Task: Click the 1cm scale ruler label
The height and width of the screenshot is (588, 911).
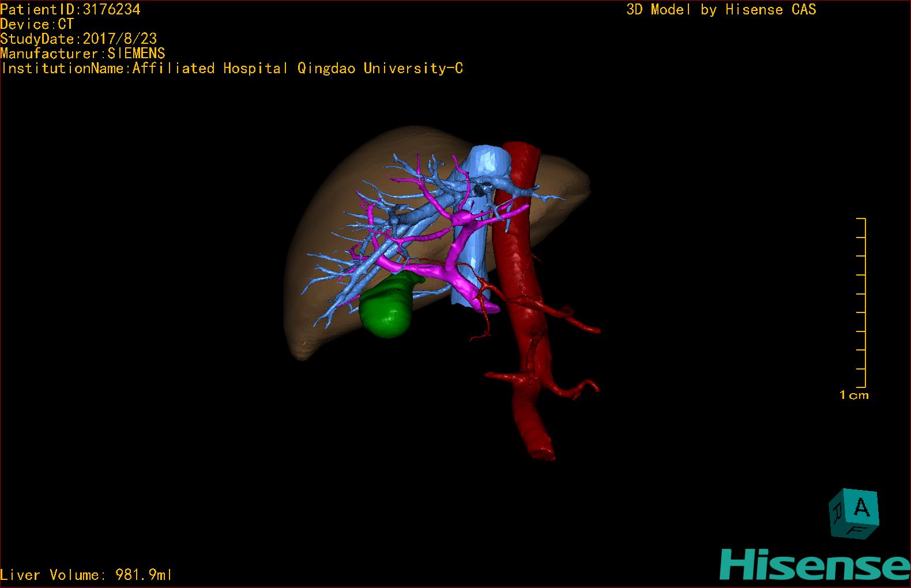Action: [x=854, y=395]
